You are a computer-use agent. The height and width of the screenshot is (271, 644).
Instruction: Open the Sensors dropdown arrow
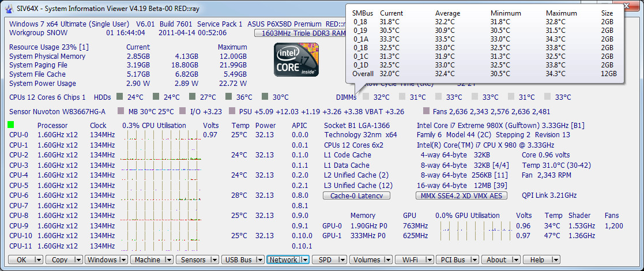point(214,260)
